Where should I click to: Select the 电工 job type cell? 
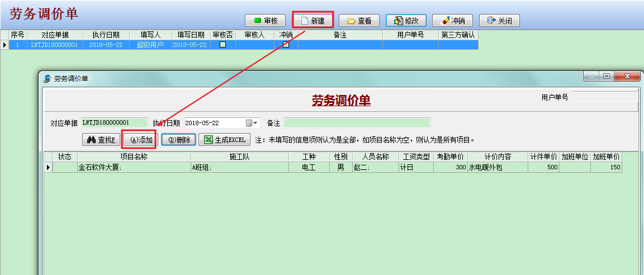coord(309,167)
